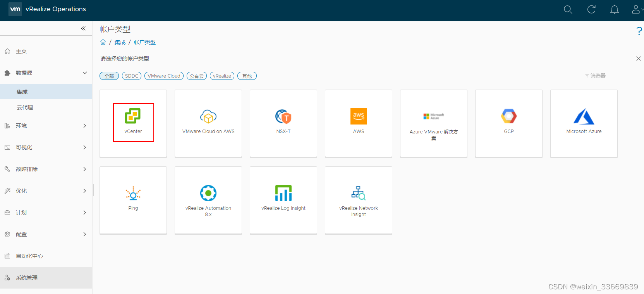Click the vm logo in header
Image resolution: width=644 pixels, height=294 pixels.
coord(15,9)
